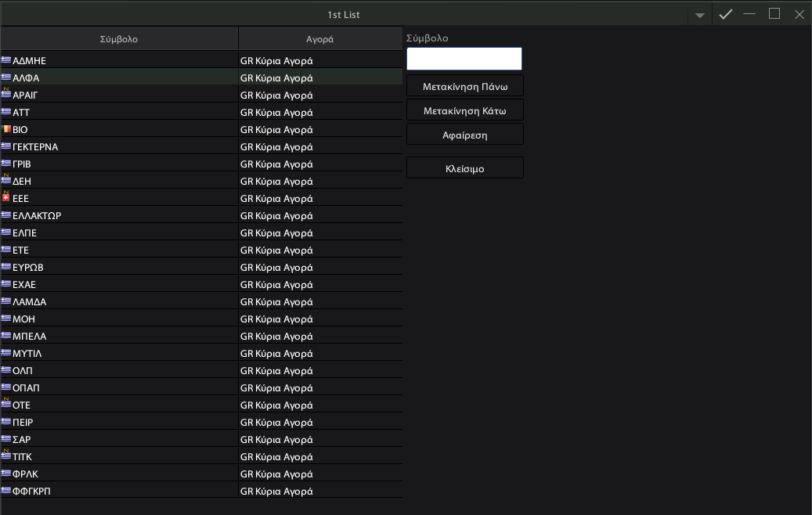Viewport: 812px width, 515px height.
Task: Select the ΓΡΙΒ symbol text
Action: (22, 164)
